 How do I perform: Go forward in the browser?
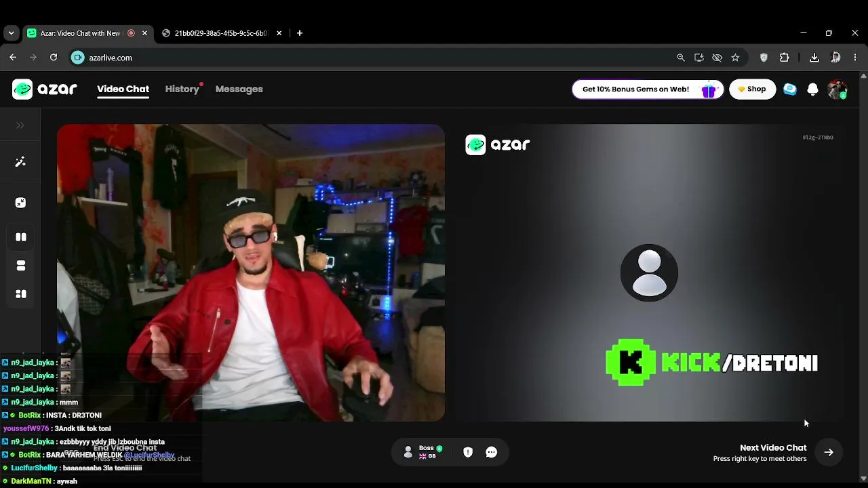33,58
